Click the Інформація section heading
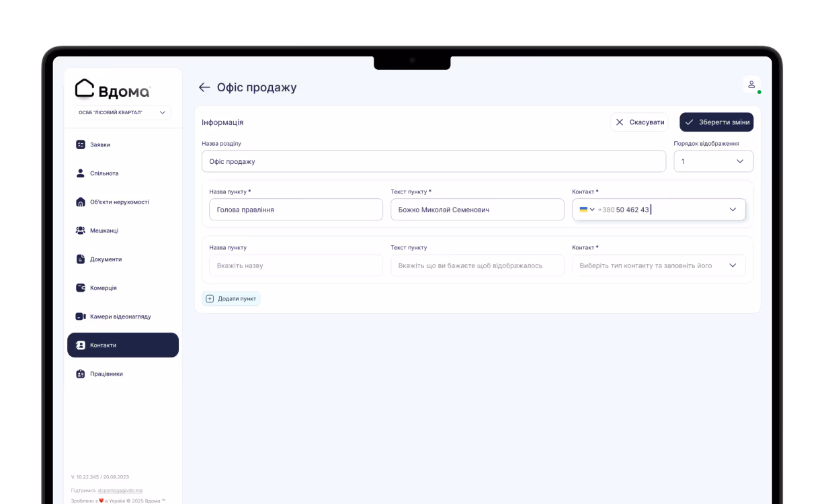 pyautogui.click(x=222, y=122)
